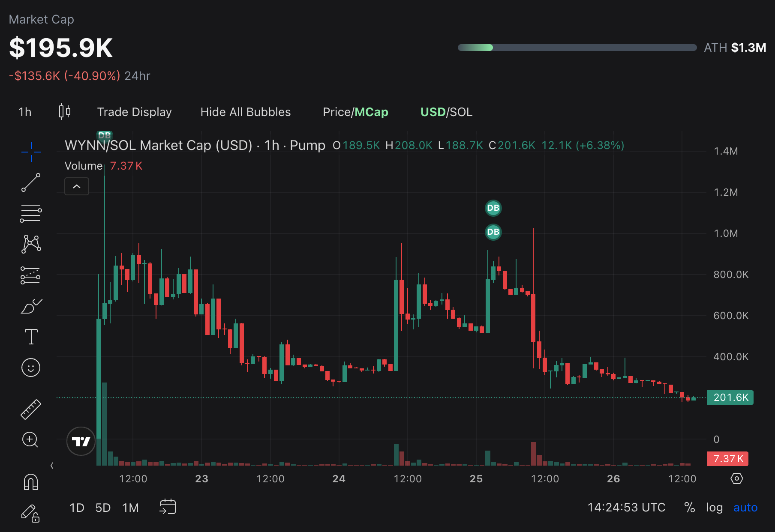Toggle percentage scale mode

(689, 507)
